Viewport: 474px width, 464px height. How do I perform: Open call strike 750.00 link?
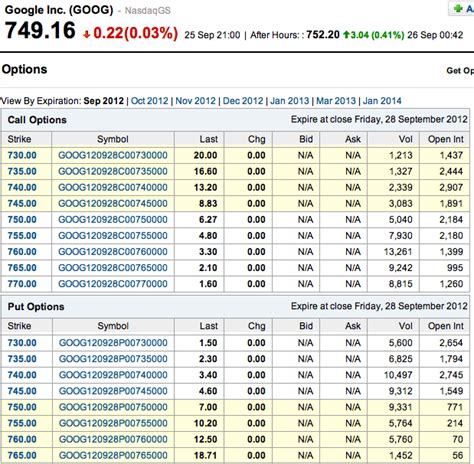click(x=22, y=220)
